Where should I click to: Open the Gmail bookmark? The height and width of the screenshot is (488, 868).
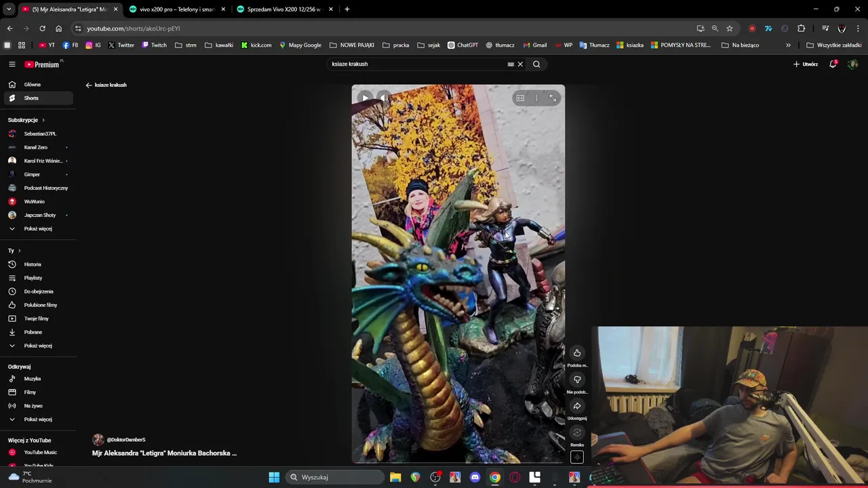pos(535,45)
